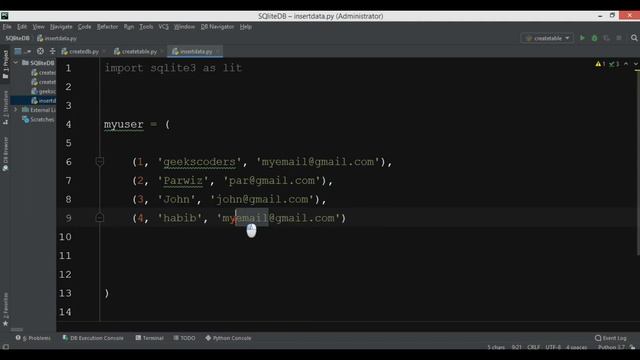Select the insertdata.py editor tab
The width and height of the screenshot is (640, 360).
(195, 51)
